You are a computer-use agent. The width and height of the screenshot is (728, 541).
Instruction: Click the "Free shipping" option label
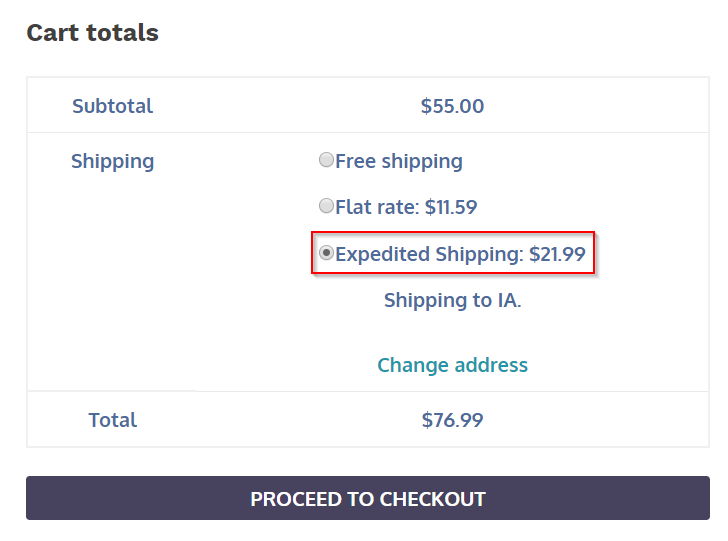[399, 161]
